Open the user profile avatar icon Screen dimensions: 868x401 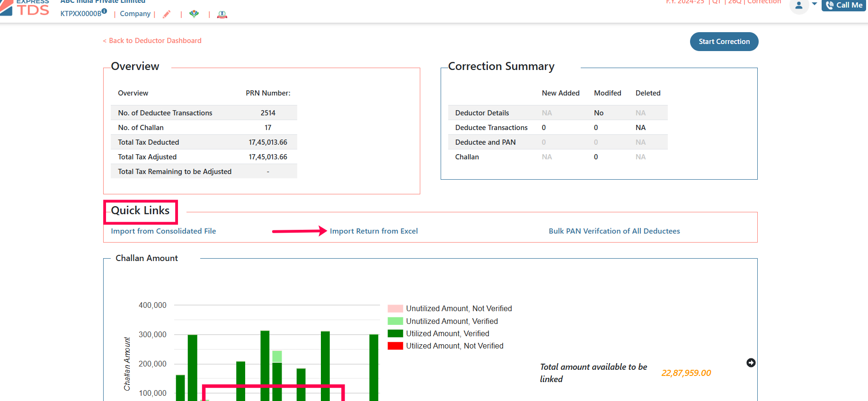[x=799, y=5]
